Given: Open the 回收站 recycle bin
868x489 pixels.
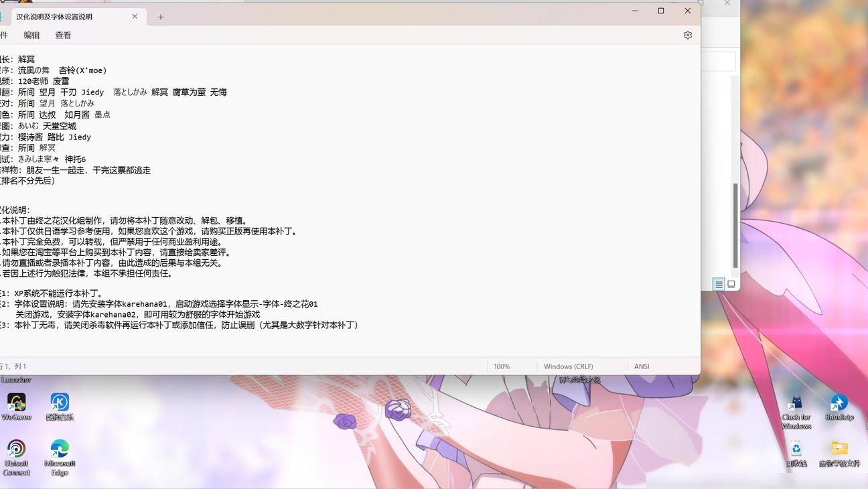Looking at the screenshot, I should (x=796, y=453).
